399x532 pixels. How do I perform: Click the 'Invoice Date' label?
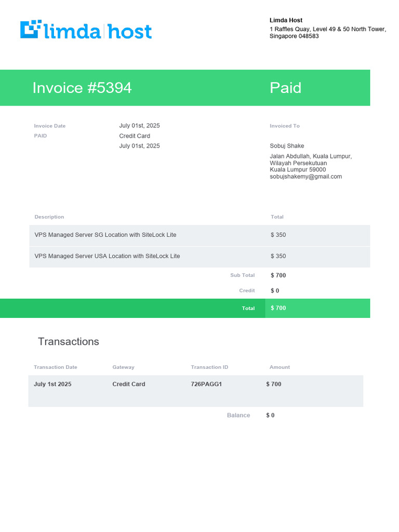(x=49, y=126)
